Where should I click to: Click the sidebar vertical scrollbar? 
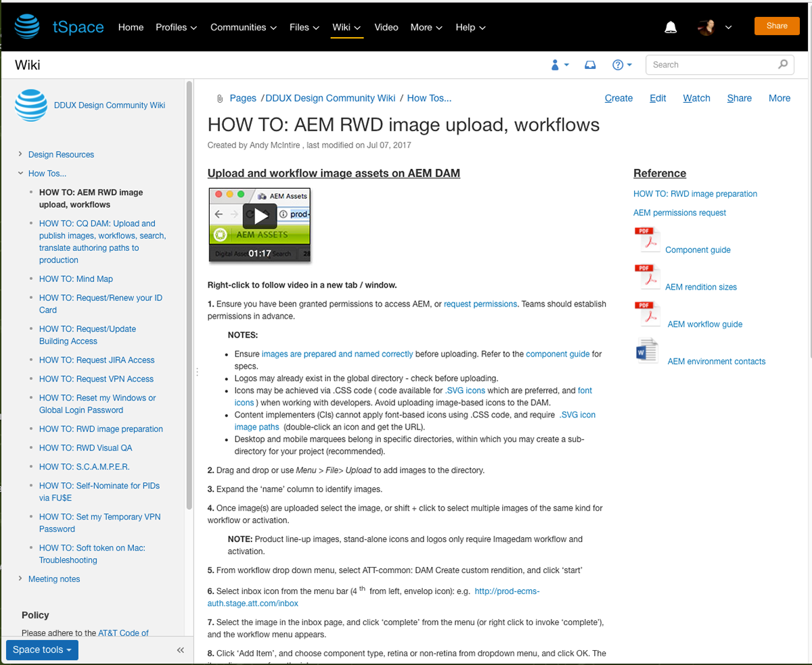click(190, 294)
